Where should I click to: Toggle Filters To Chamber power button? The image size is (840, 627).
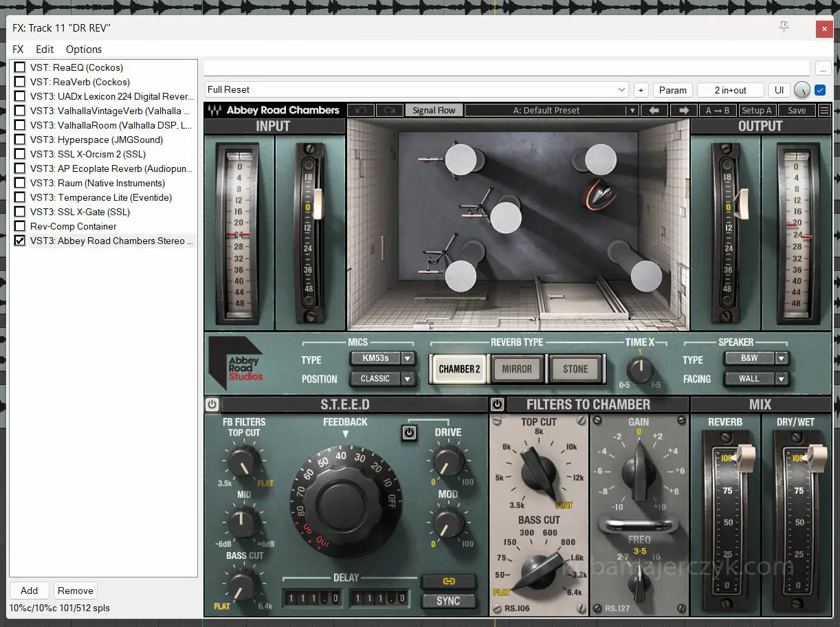point(496,404)
